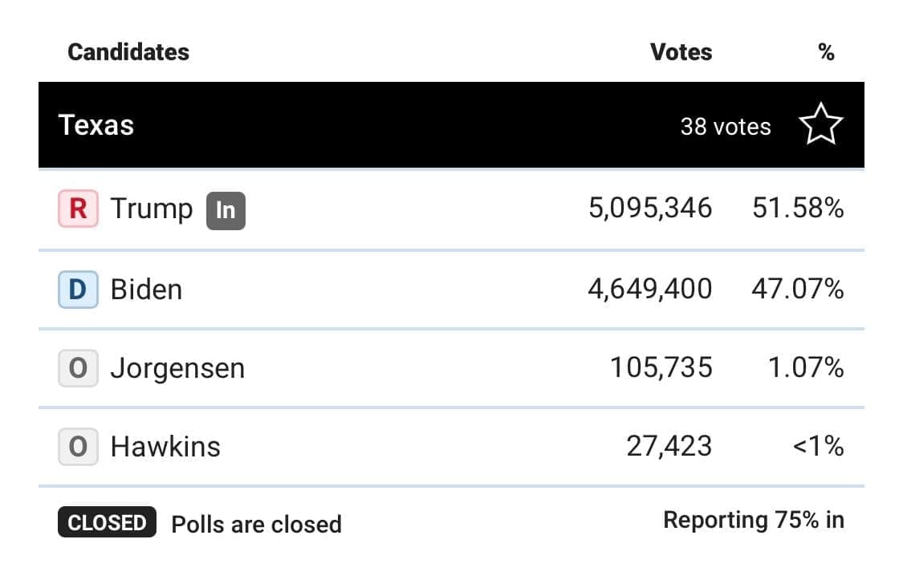The height and width of the screenshot is (588, 903).
Task: Click the Candidates column header
Action: point(128,52)
